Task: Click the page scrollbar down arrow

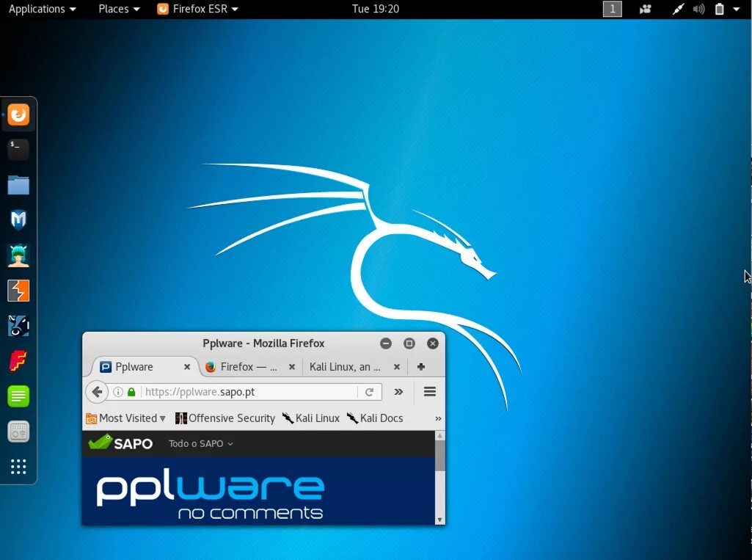Action: tap(439, 520)
